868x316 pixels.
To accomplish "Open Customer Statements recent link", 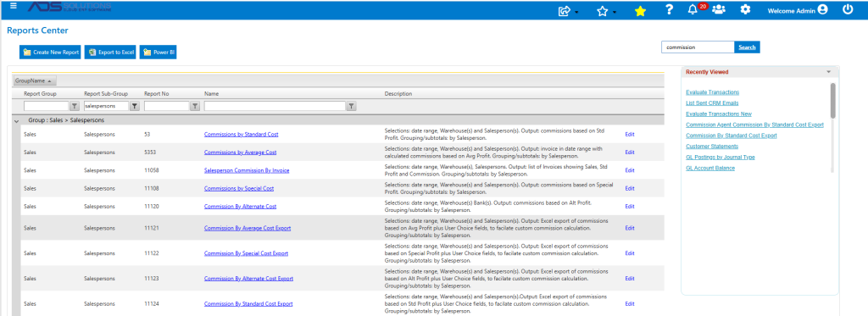I will point(711,146).
